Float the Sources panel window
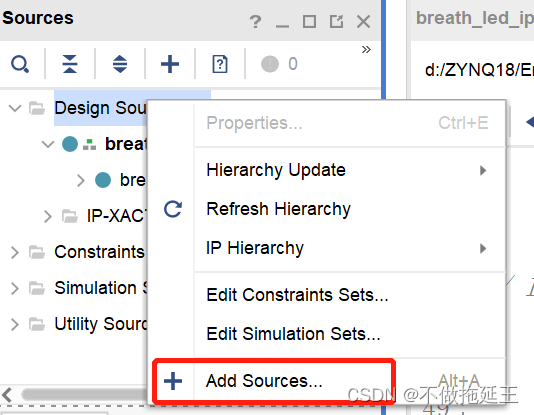The image size is (534, 415). [336, 21]
